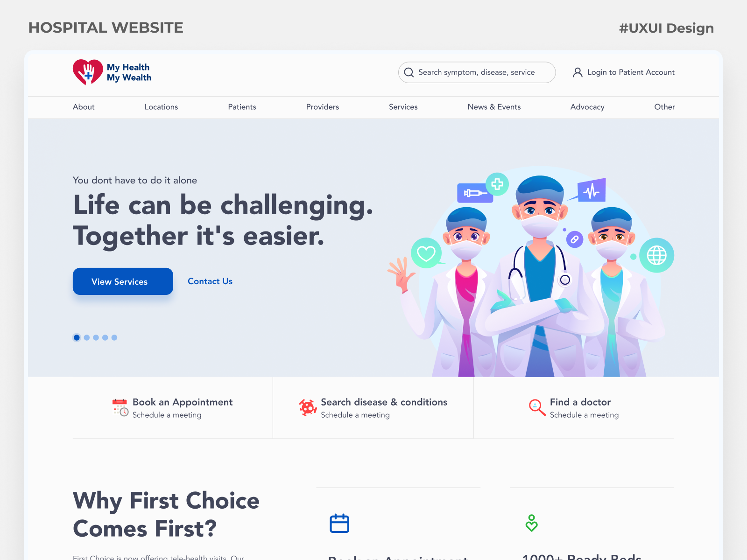The image size is (747, 560).
Task: Open the News & Events menu item
Action: (x=494, y=107)
